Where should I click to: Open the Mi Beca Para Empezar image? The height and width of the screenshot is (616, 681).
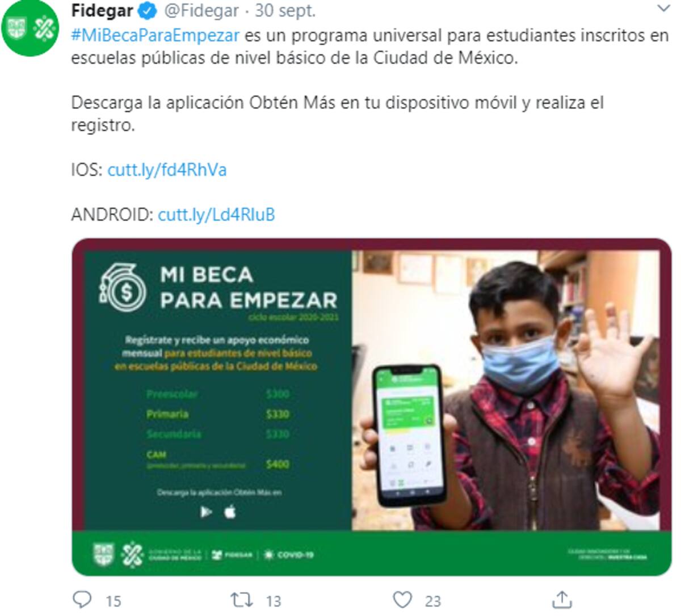[x=372, y=407]
